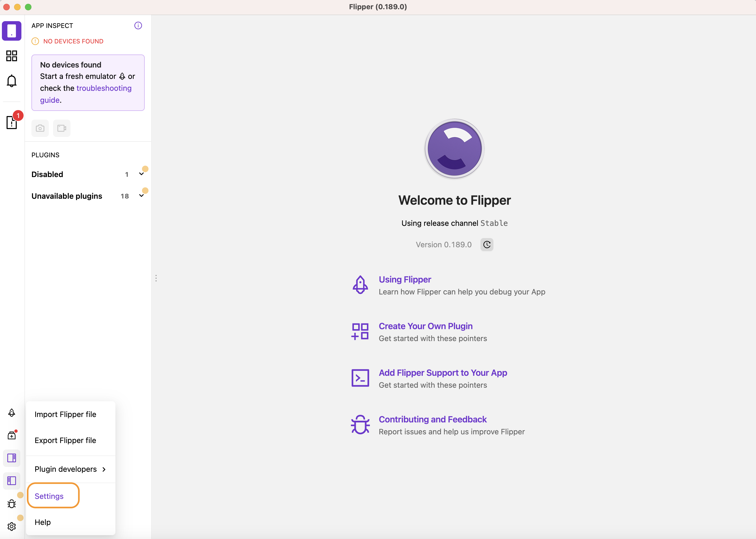Toggle the left sidebar visibility button
This screenshot has width=756, height=539.
pyautogui.click(x=12, y=481)
